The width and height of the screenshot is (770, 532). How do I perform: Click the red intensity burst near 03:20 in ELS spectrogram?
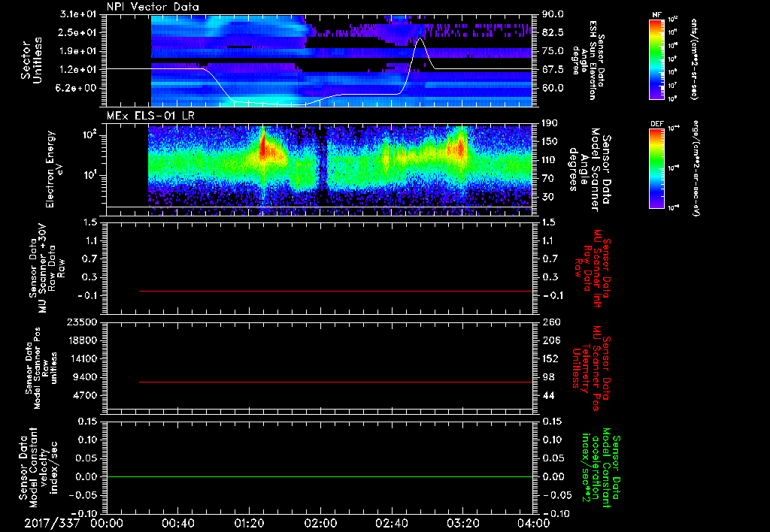[x=461, y=145]
